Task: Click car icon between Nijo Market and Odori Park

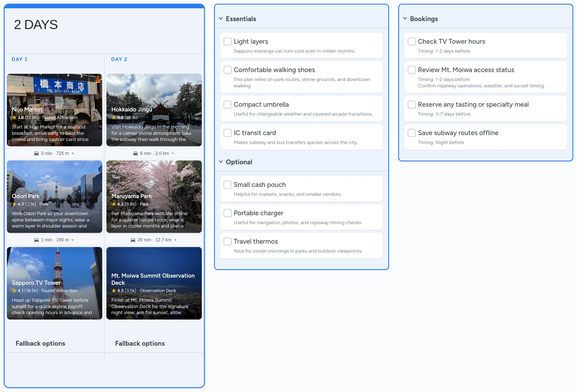Action: pyautogui.click(x=36, y=154)
